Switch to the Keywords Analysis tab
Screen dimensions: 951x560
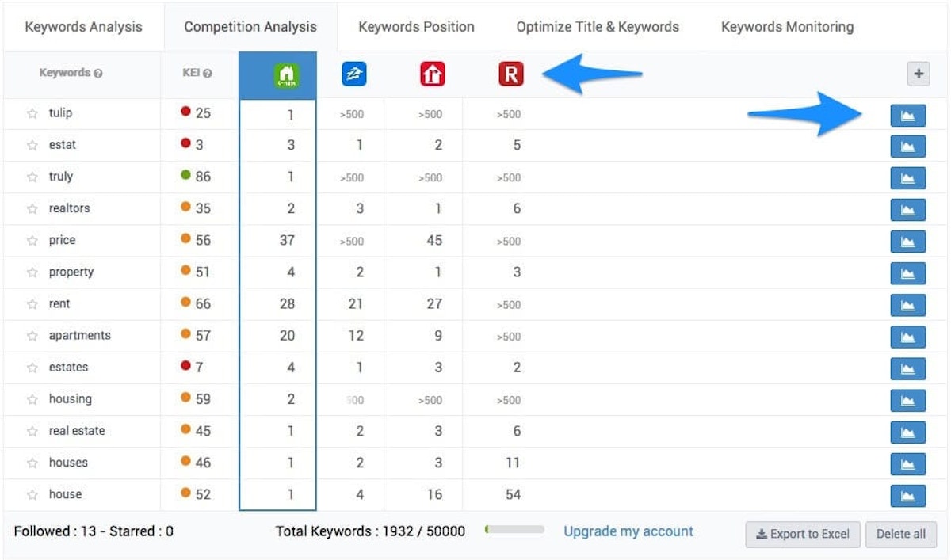coord(83,27)
